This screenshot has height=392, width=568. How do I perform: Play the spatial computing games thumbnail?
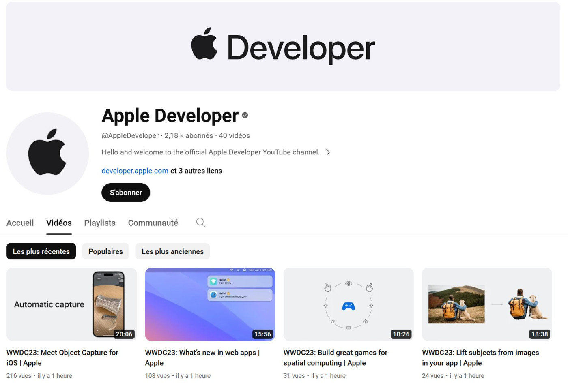pyautogui.click(x=349, y=304)
